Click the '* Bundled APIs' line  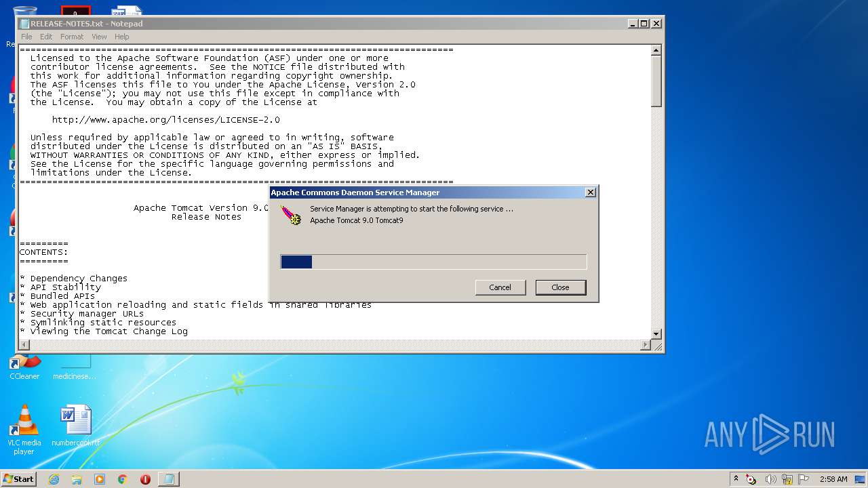(x=57, y=296)
